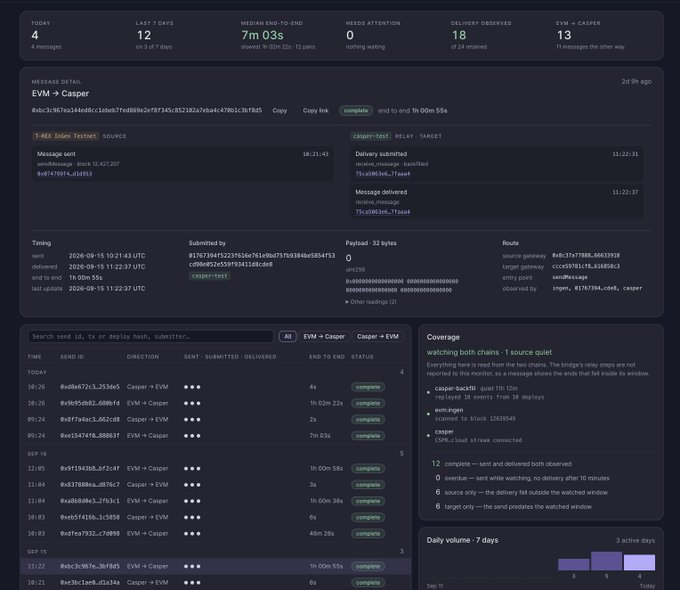Expand Other readings (2) in Payload
680x590 pixels.
[x=371, y=302]
